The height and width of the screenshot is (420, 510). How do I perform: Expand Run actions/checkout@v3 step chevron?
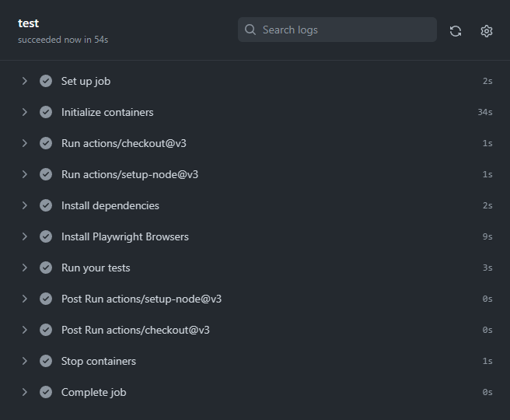click(x=25, y=143)
